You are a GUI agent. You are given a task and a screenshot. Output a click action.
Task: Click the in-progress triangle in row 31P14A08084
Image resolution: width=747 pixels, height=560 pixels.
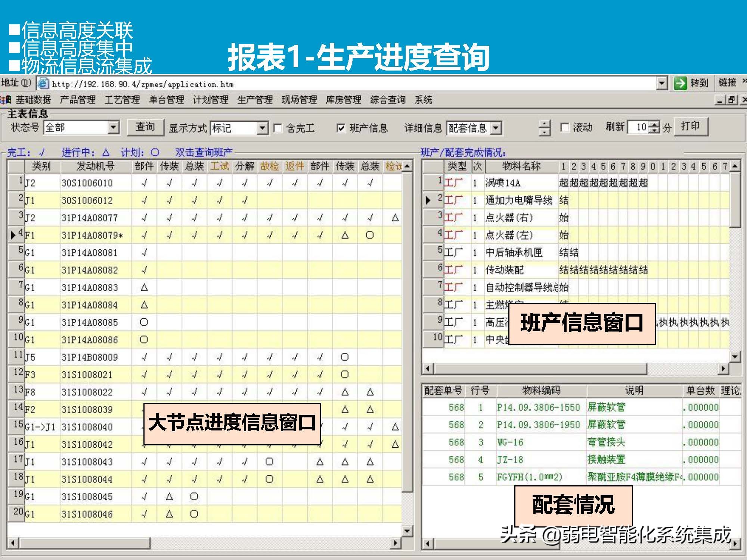(x=144, y=305)
